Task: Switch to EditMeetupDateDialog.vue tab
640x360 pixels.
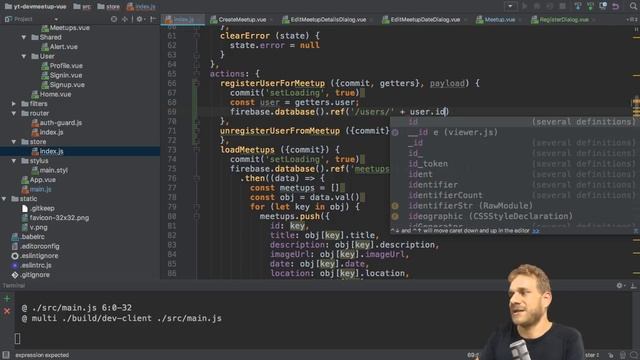Action: point(421,19)
